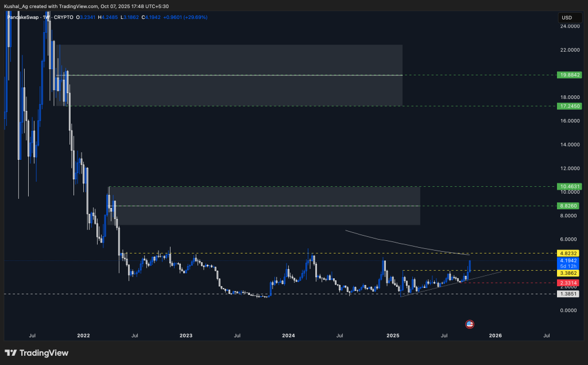Click the US economic event flag icon
Screen dimensions: 588x365
pyautogui.click(x=470, y=324)
